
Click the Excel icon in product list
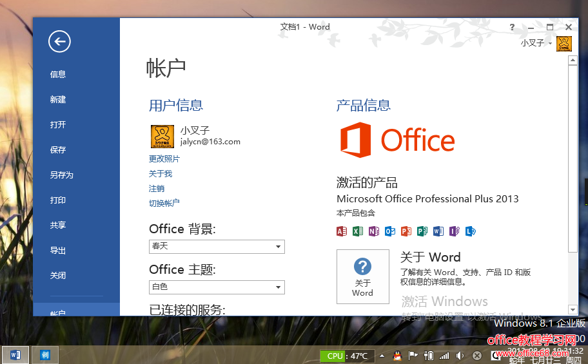pyautogui.click(x=358, y=231)
